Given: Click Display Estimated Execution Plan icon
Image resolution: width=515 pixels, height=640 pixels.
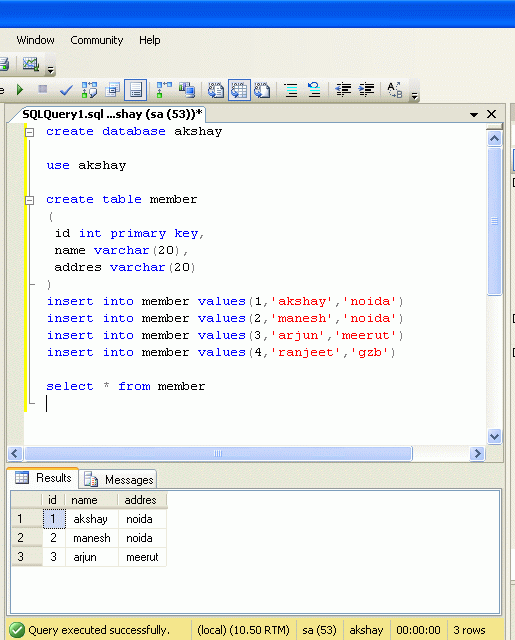Looking at the screenshot, I should tap(89, 90).
